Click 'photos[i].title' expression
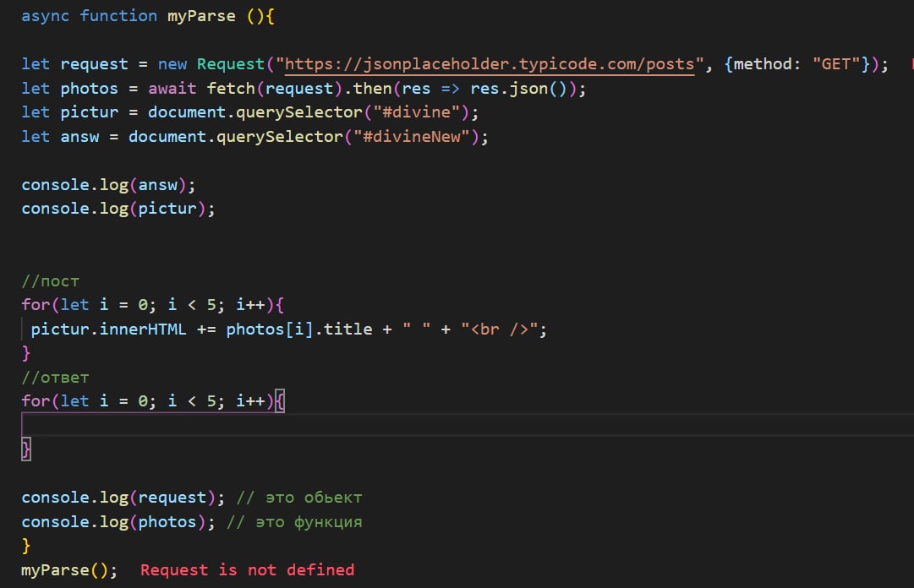This screenshot has height=588, width=914. (299, 329)
